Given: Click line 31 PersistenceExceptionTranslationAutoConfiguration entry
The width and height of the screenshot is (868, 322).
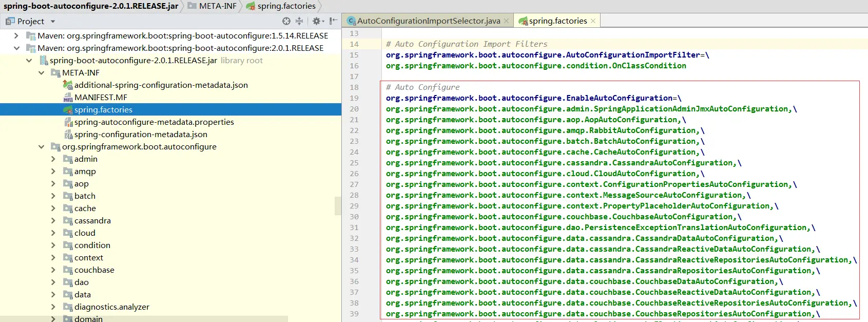Looking at the screenshot, I should pos(601,228).
